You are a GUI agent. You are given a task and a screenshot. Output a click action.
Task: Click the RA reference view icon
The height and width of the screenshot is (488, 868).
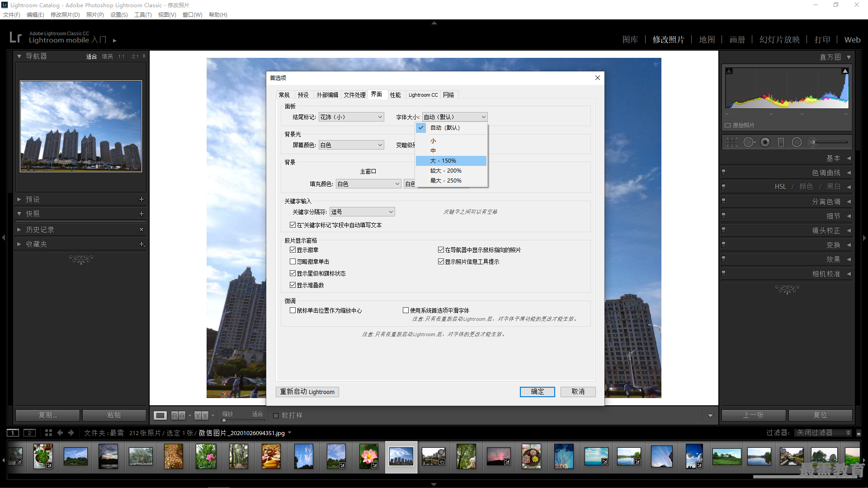tap(178, 415)
